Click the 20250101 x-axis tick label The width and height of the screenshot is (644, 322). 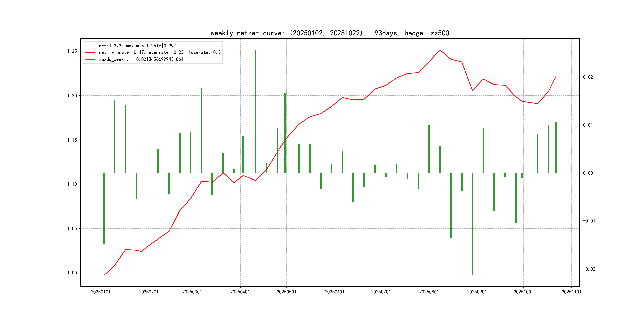(x=101, y=292)
